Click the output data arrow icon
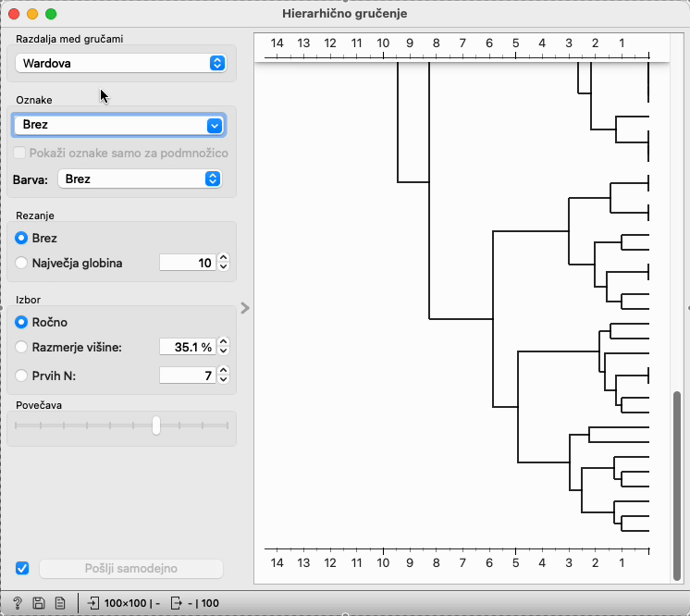This screenshot has width=690, height=616. point(176,603)
